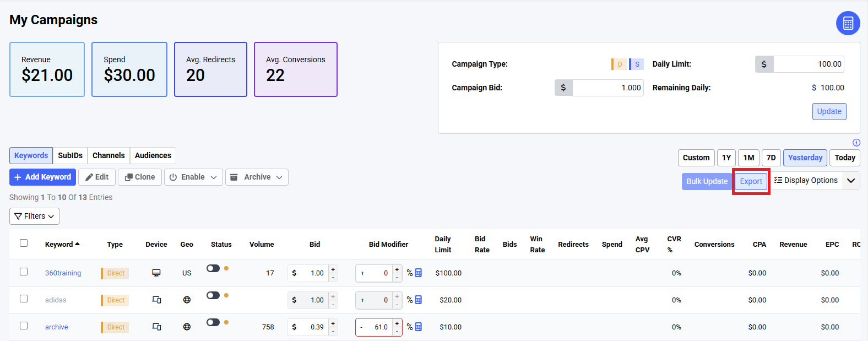The image size is (868, 341).
Task: Click Export button
Action: pyautogui.click(x=751, y=181)
